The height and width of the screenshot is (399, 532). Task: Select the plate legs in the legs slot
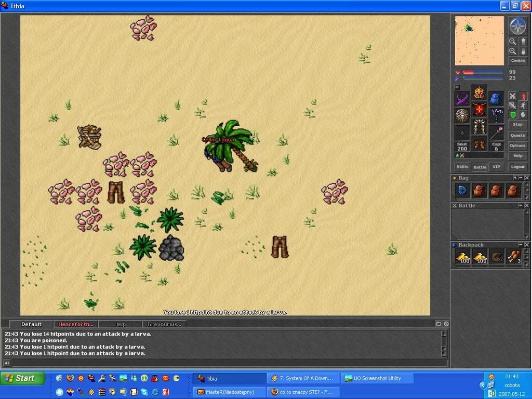coord(478,126)
